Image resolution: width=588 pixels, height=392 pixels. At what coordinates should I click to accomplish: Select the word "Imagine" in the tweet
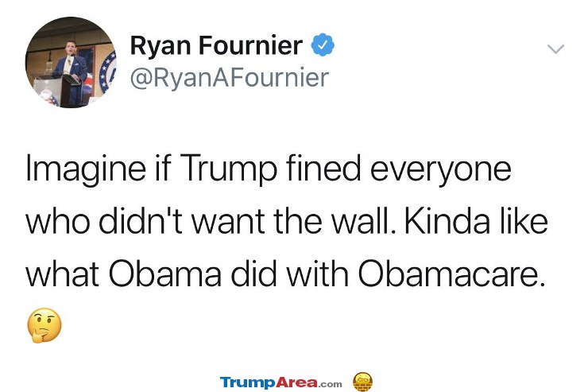(86, 169)
